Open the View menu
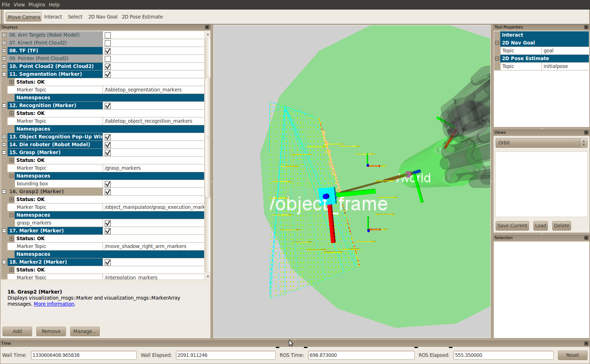 (19, 5)
